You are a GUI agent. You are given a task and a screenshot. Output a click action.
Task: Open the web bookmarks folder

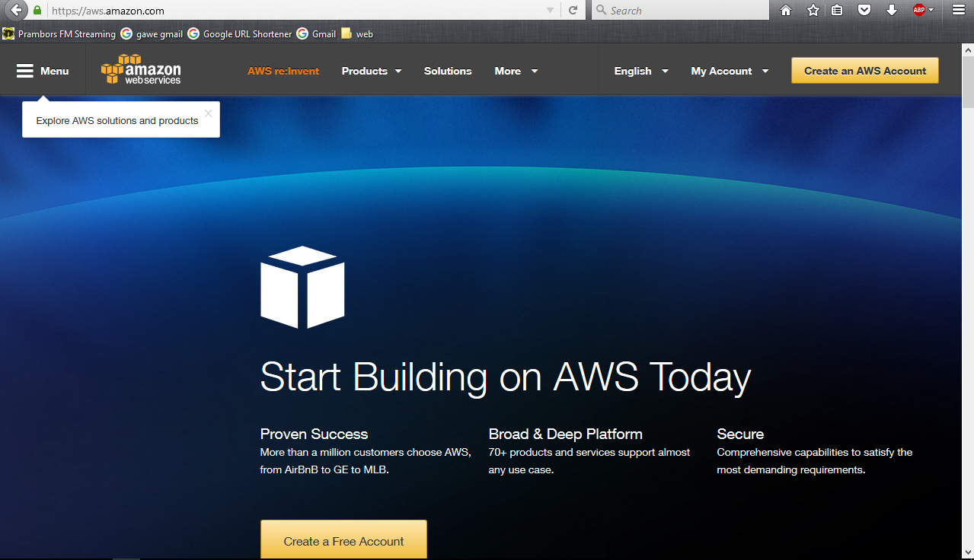(x=357, y=33)
